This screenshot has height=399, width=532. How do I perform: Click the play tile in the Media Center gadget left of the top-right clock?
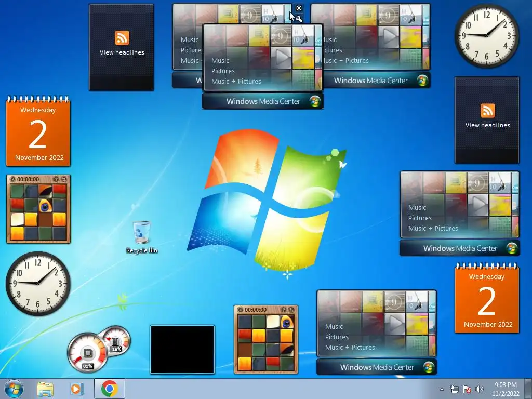(x=389, y=37)
